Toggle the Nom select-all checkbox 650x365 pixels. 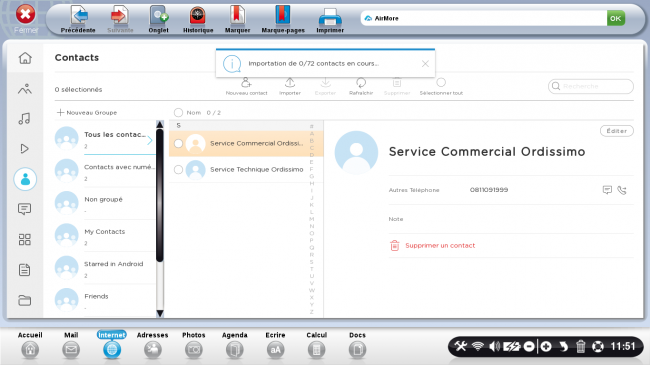coord(178,112)
